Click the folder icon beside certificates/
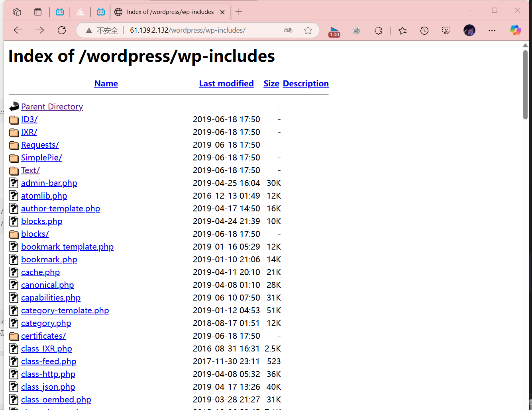Viewport: 532px width, 410px height. click(x=14, y=336)
